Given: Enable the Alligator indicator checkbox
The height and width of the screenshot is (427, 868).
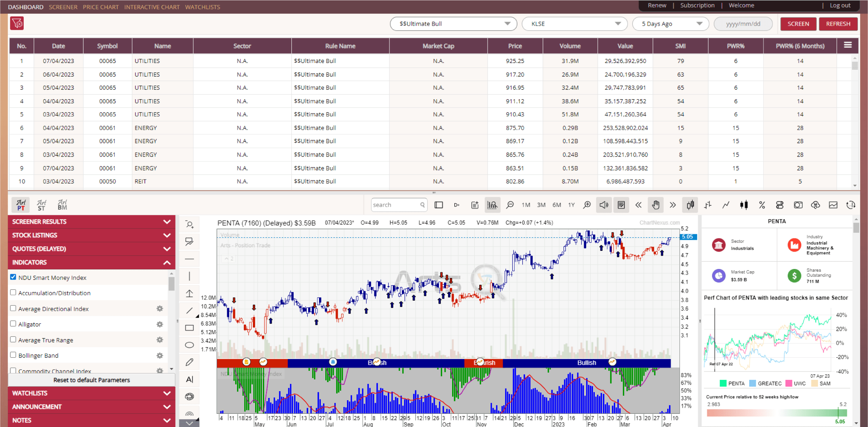Looking at the screenshot, I should pos(13,324).
